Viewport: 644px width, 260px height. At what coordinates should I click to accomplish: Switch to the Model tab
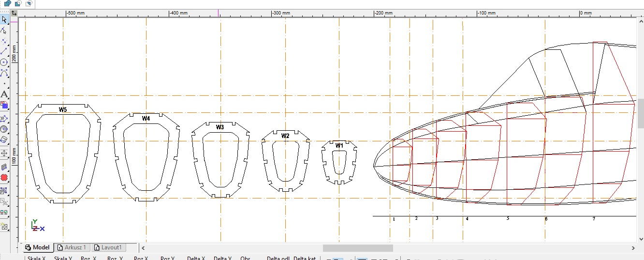(x=37, y=247)
